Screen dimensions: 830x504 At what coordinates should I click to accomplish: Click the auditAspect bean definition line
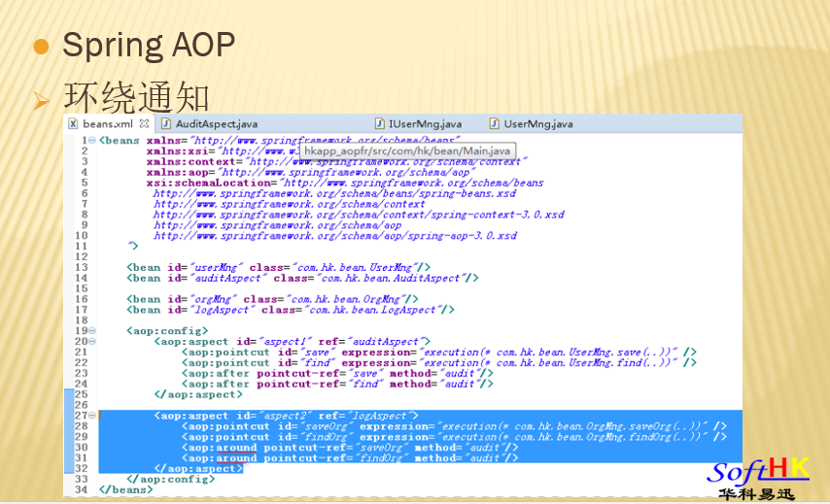[x=302, y=278]
